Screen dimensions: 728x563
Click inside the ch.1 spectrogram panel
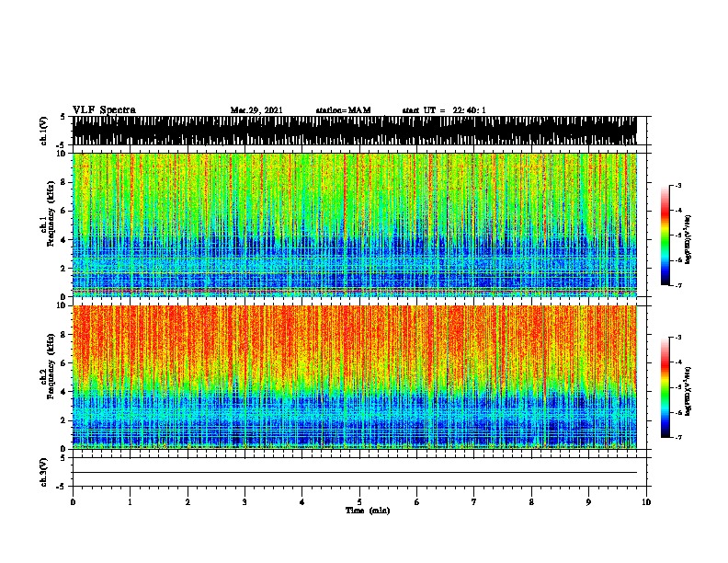(355, 224)
